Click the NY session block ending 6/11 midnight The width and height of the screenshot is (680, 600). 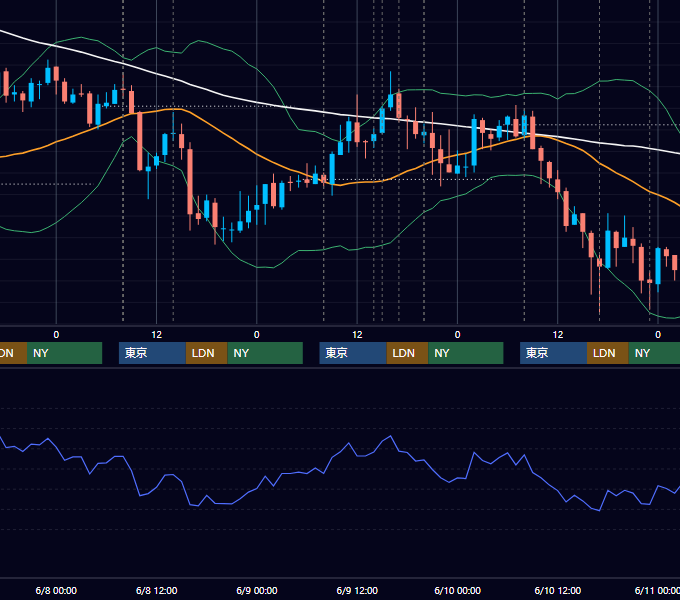[x=654, y=353]
